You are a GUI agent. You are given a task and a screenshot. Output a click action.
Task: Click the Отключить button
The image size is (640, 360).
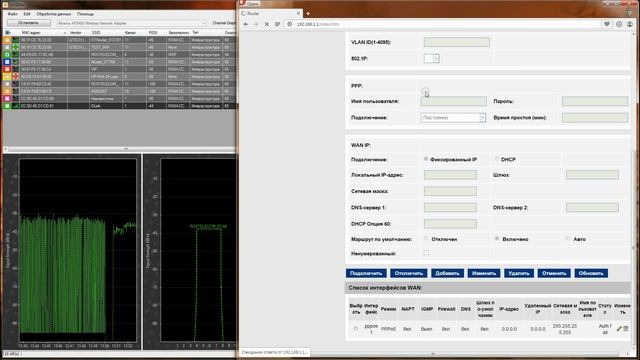pos(409,273)
